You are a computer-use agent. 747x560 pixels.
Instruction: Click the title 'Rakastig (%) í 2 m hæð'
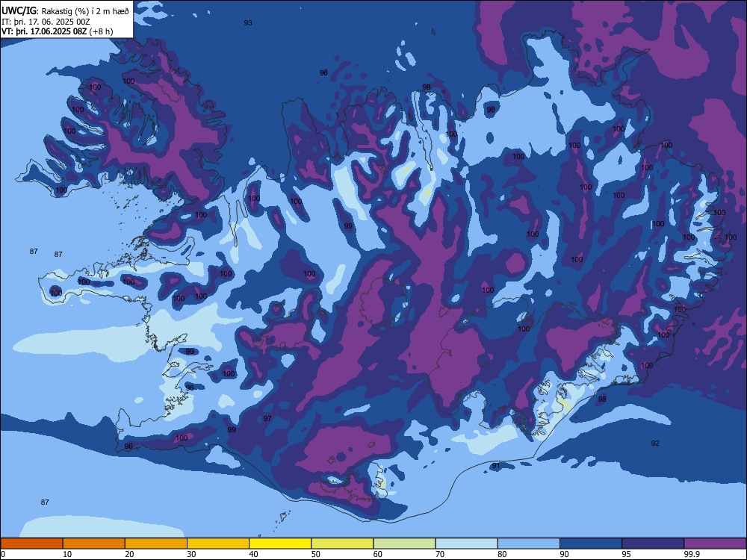tap(85, 11)
